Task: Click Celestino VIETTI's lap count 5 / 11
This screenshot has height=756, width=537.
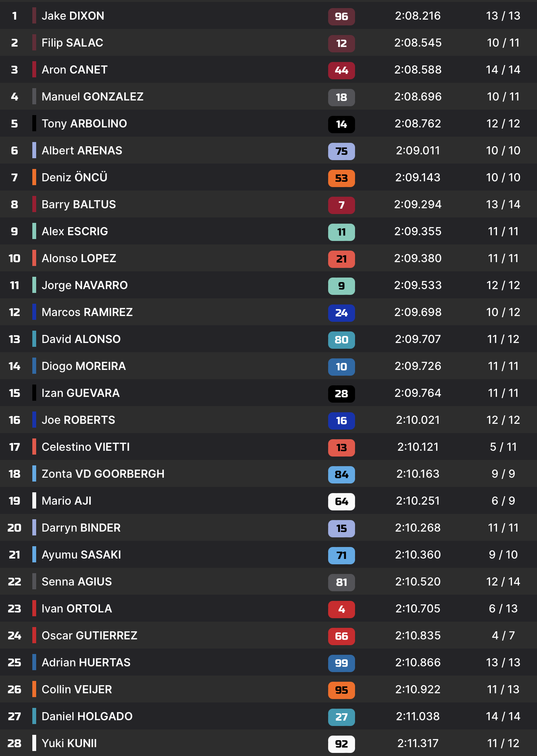Action: pos(503,447)
